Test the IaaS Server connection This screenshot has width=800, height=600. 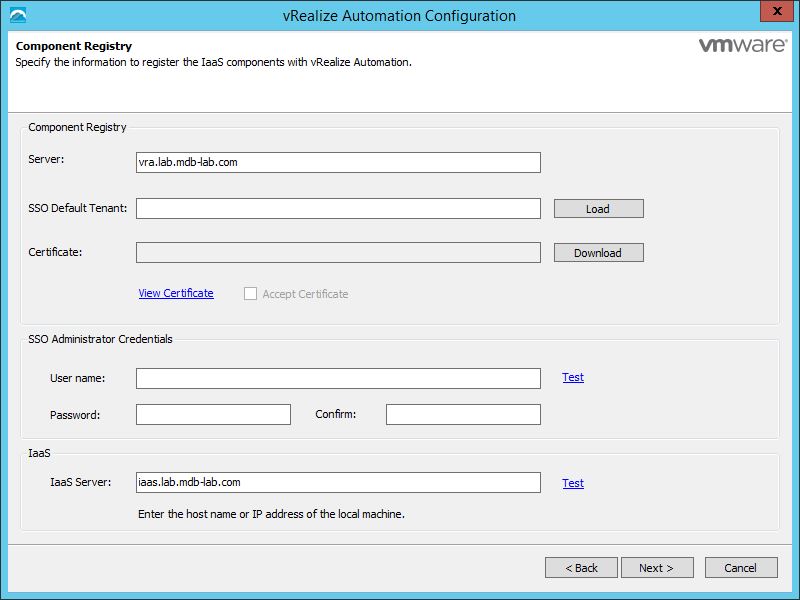[573, 483]
